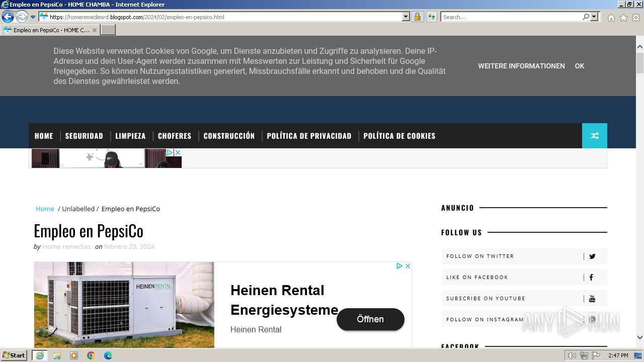Go forward with the IE forward arrow
This screenshot has height=362, width=644.
22,17
